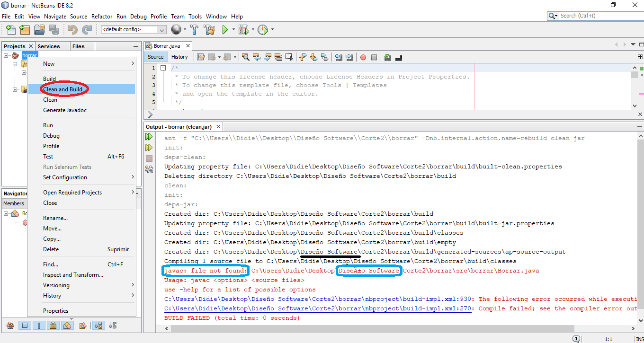Click the Build Project hammer icon

[194, 30]
